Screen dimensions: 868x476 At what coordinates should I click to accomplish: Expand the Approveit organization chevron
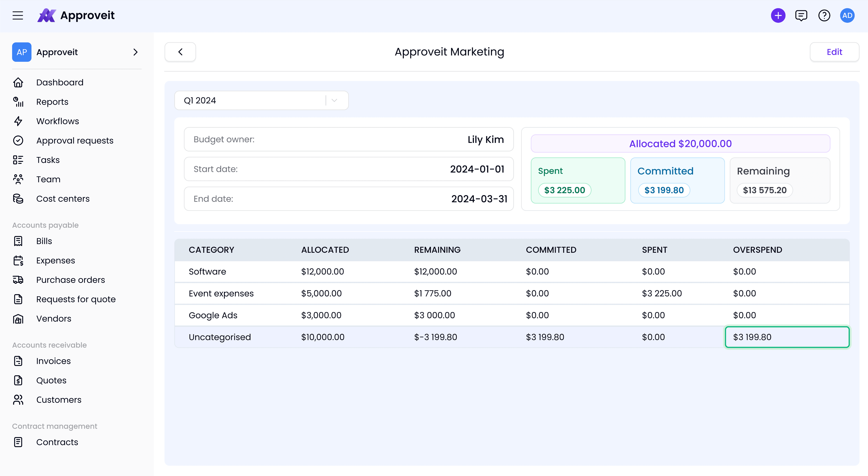pyautogui.click(x=135, y=52)
